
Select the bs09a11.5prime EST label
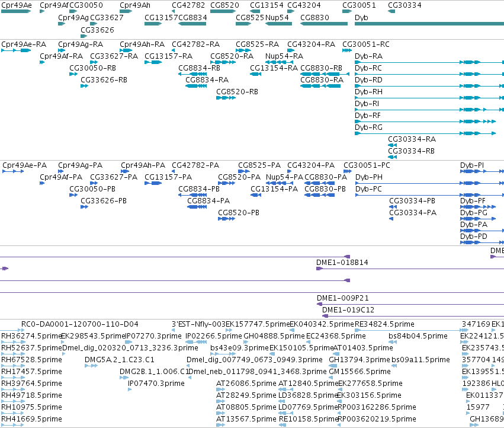tap(420, 360)
